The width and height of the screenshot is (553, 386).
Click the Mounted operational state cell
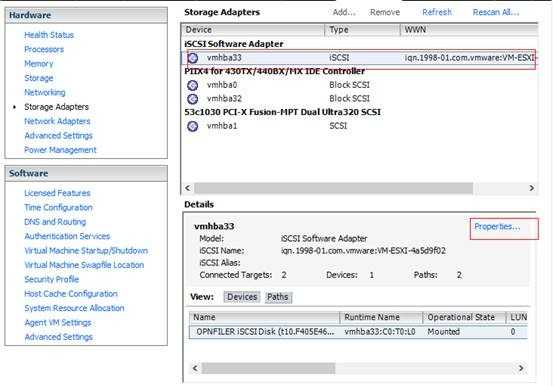point(444,332)
